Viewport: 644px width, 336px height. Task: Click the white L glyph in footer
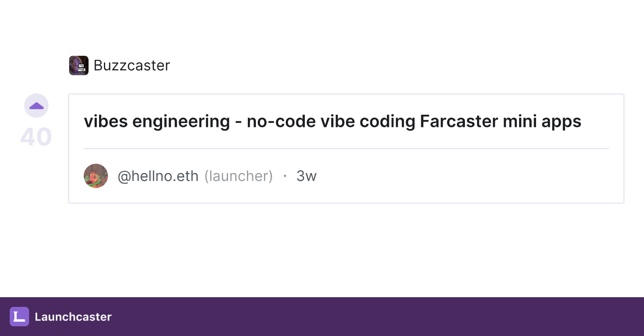[19, 317]
